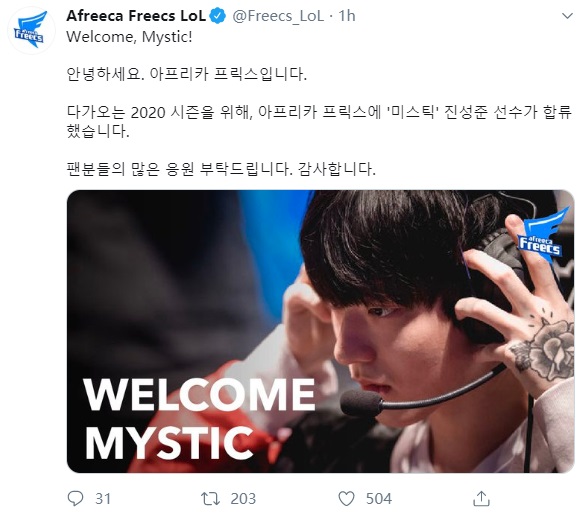Click the 2020 season announcement paragraph
584x517 pixels.
319,121
